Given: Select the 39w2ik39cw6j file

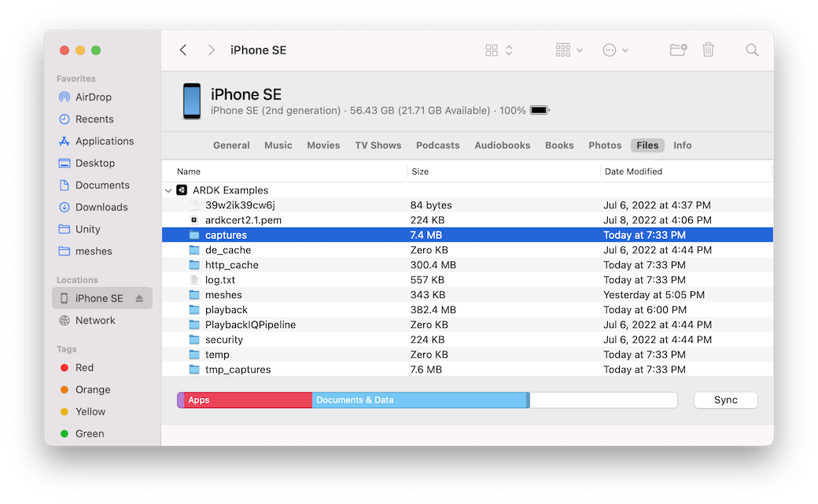Looking at the screenshot, I should tap(467, 205).
